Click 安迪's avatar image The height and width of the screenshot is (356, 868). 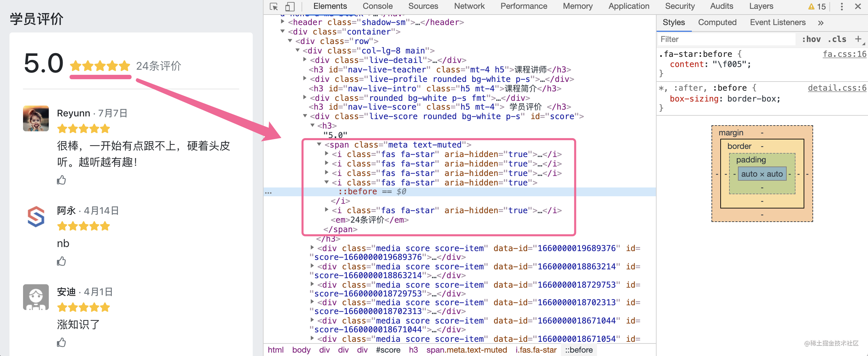(x=36, y=297)
